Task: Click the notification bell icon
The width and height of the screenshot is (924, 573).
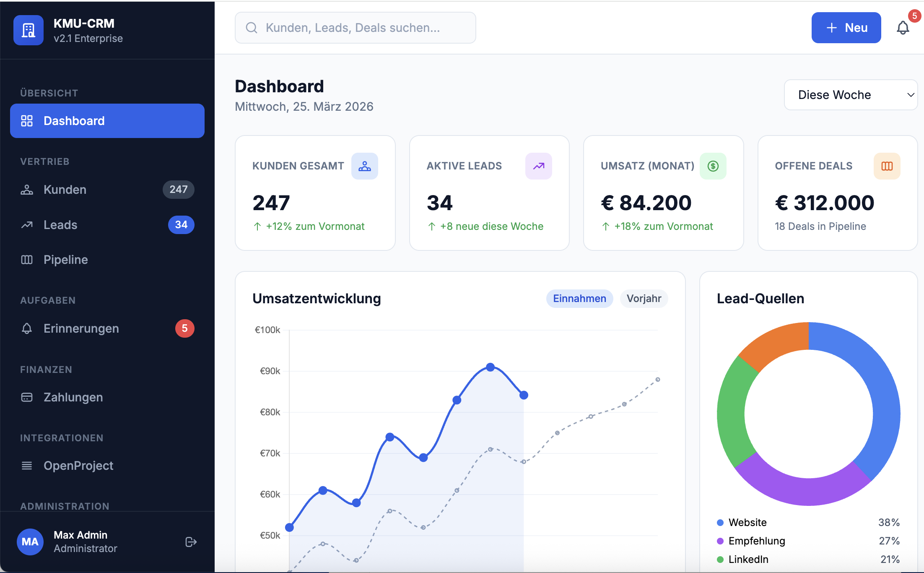Action: tap(903, 28)
